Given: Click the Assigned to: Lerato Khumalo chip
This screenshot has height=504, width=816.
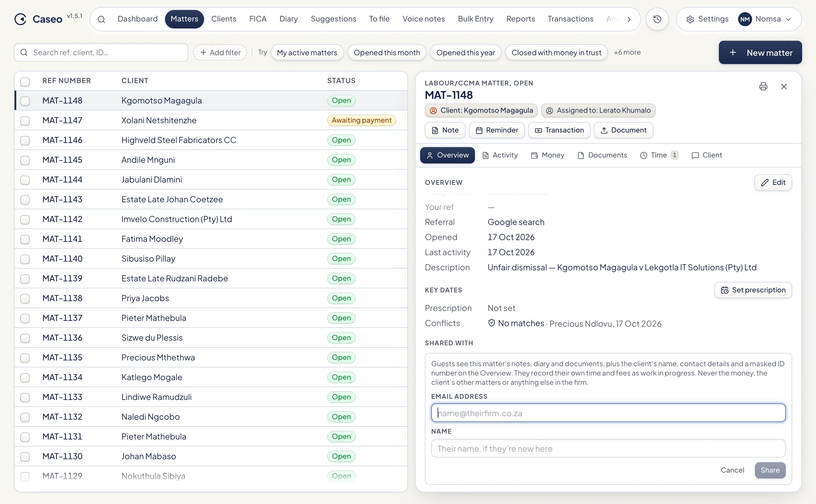Looking at the screenshot, I should pyautogui.click(x=598, y=110).
